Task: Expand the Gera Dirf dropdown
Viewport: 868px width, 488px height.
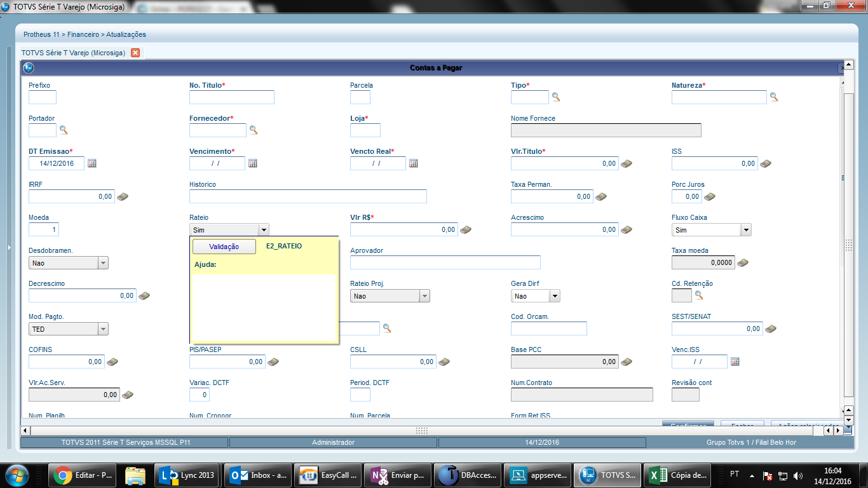Action: [x=555, y=296]
